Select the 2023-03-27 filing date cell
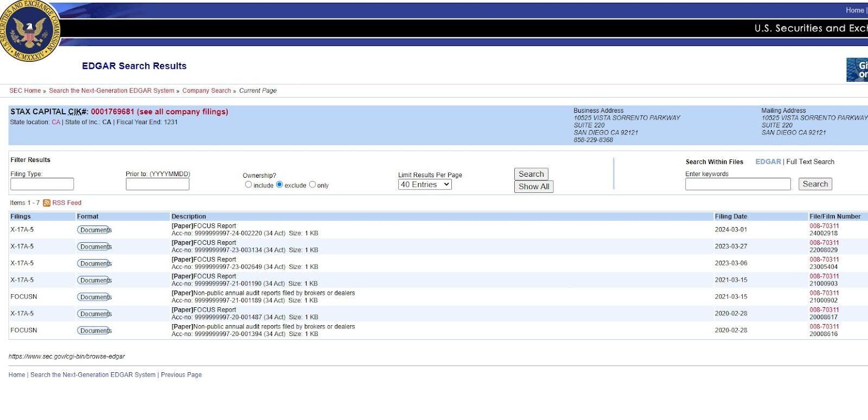 click(x=731, y=247)
